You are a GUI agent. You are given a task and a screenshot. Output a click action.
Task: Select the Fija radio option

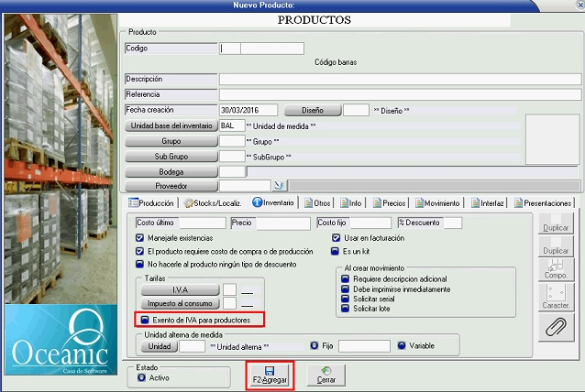click(315, 346)
